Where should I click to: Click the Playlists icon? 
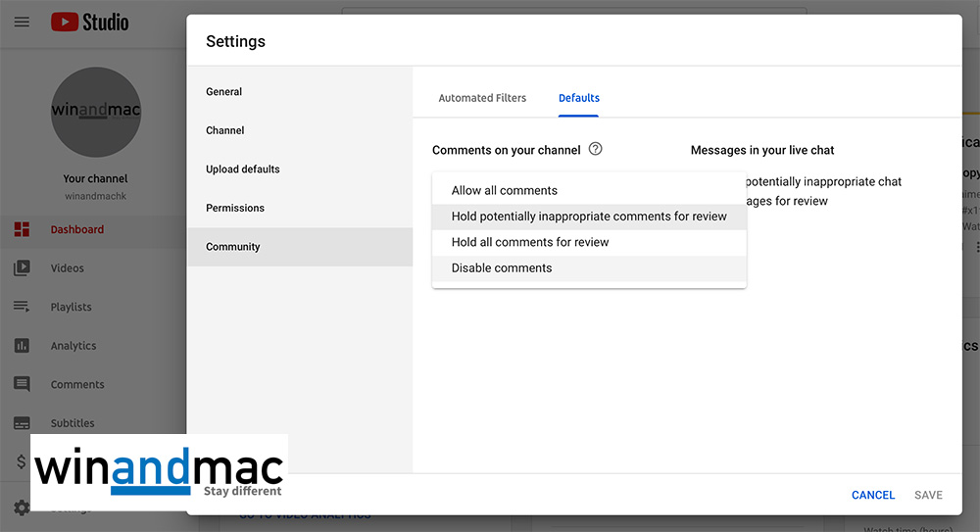(22, 307)
